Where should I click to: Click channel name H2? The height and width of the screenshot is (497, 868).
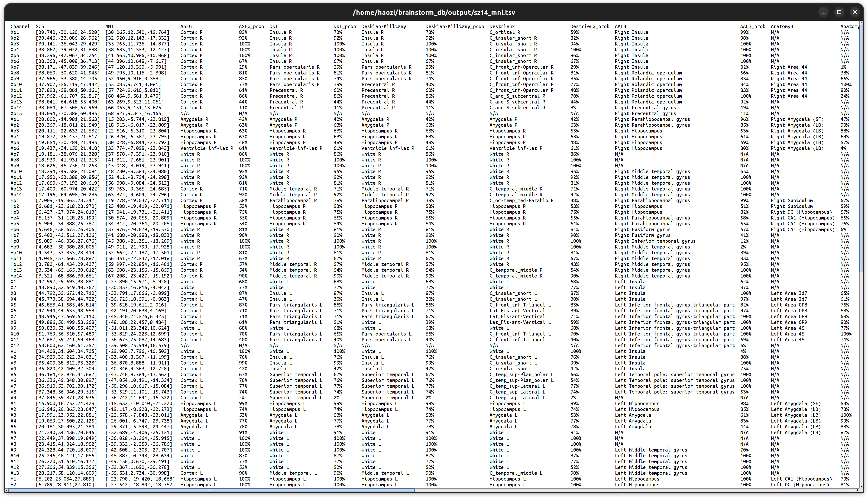[13, 485]
